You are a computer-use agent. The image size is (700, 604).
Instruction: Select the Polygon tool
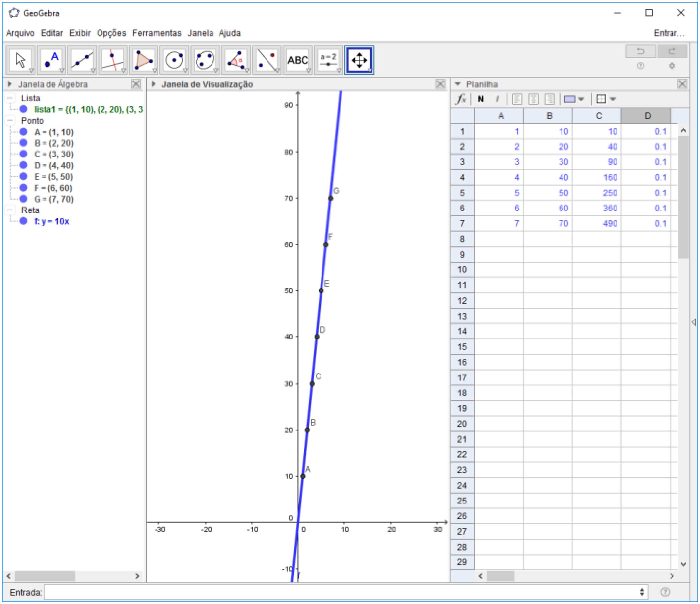144,60
